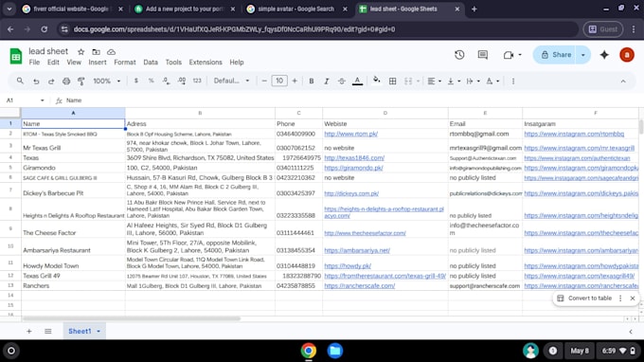The width and height of the screenshot is (644, 362).
Task: Open the Edit menu
Action: point(53,63)
